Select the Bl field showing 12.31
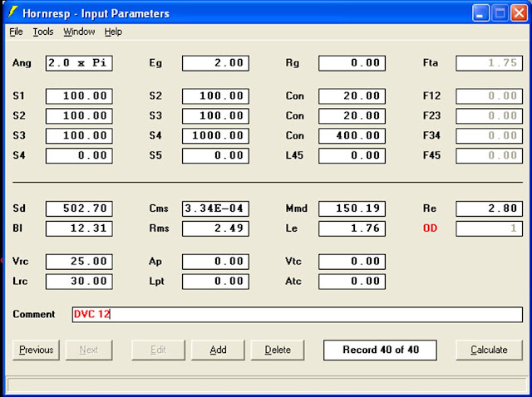Viewport: 532px width, 397px height. (x=79, y=228)
